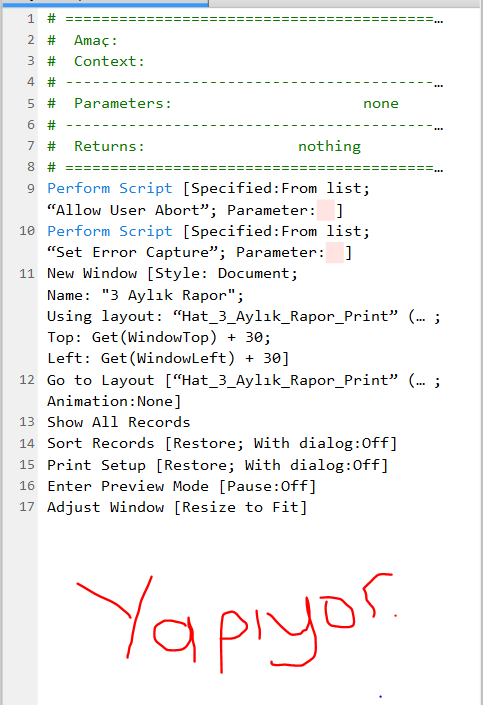
Task: Select the Go to Layout script step
Action: click(243, 390)
